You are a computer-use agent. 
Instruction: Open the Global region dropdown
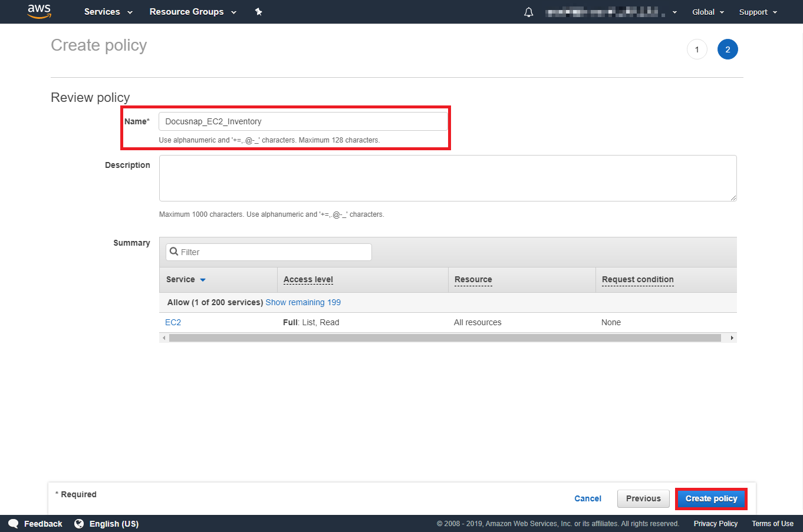[708, 12]
